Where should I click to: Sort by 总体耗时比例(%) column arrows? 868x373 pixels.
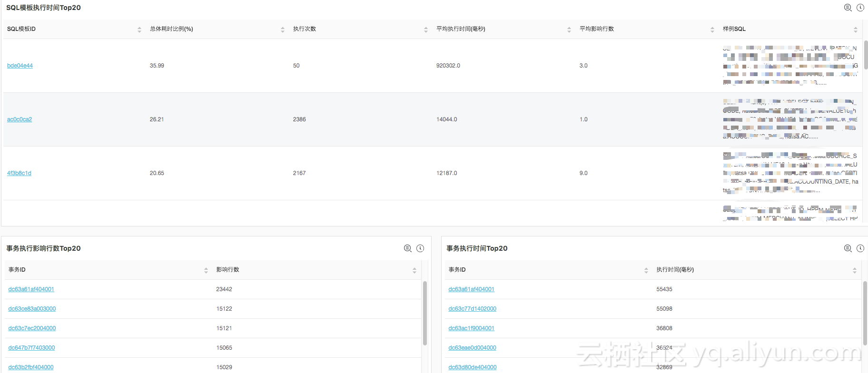(283, 29)
